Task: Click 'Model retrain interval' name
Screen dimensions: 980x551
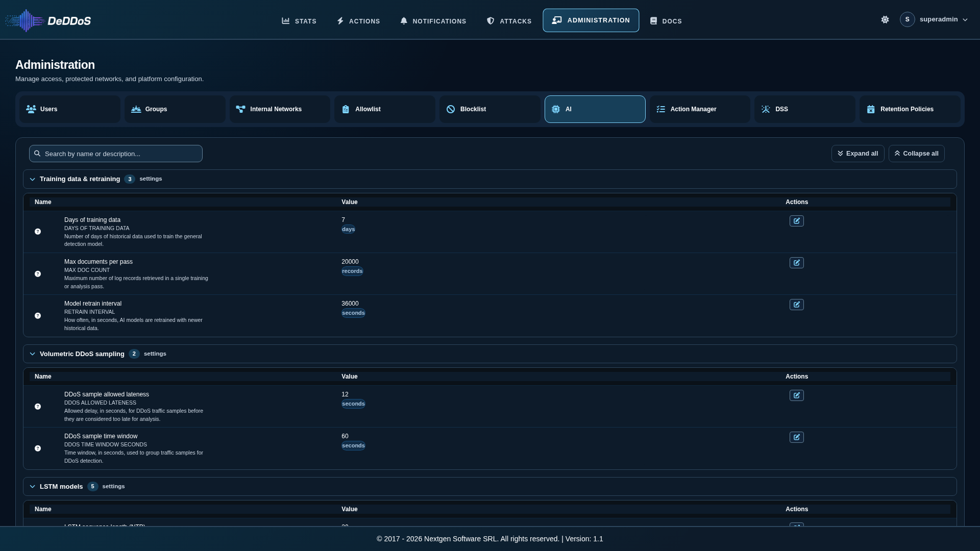Action: pyautogui.click(x=93, y=304)
